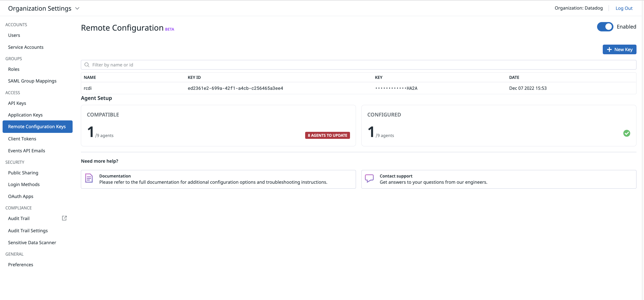Viewport: 644px width, 300px height.
Task: Open the Service Accounts page
Action: tap(26, 47)
